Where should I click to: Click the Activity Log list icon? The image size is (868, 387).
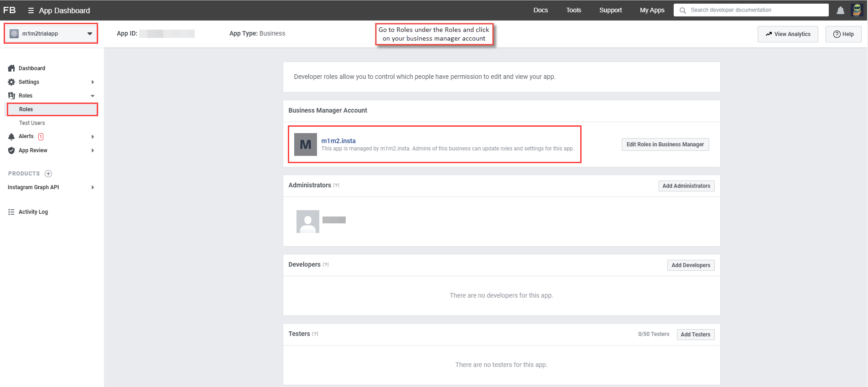click(11, 212)
